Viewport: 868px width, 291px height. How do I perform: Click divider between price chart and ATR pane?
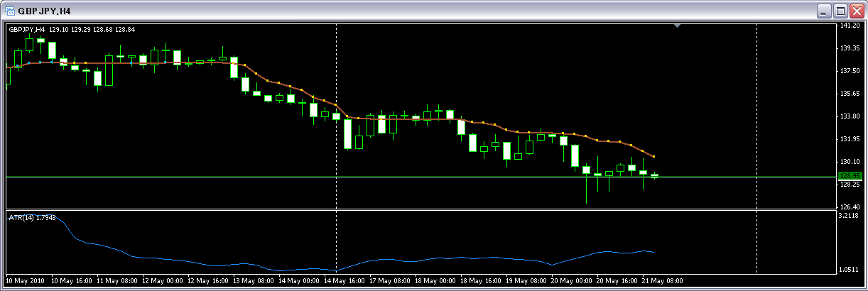(x=426, y=209)
